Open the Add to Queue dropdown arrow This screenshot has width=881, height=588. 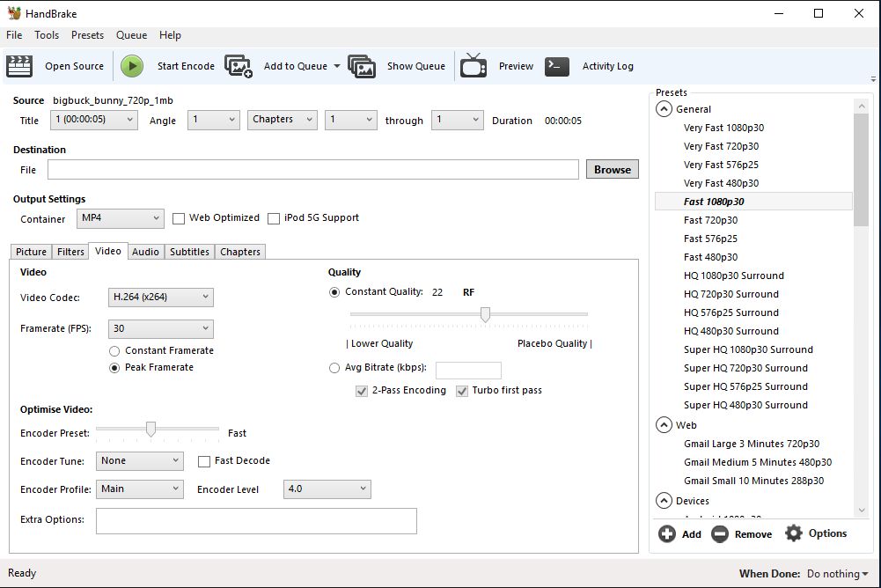337,66
